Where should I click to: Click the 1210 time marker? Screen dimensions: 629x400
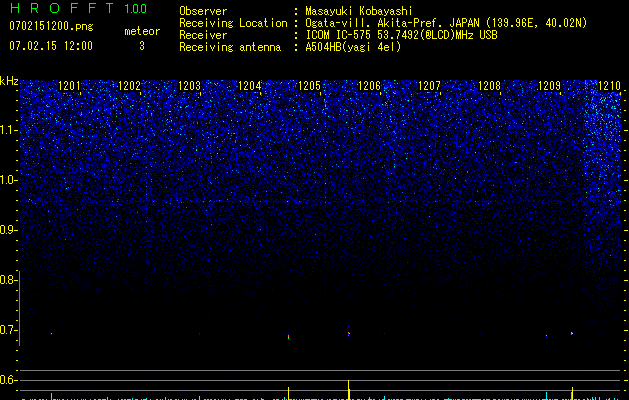tap(609, 86)
